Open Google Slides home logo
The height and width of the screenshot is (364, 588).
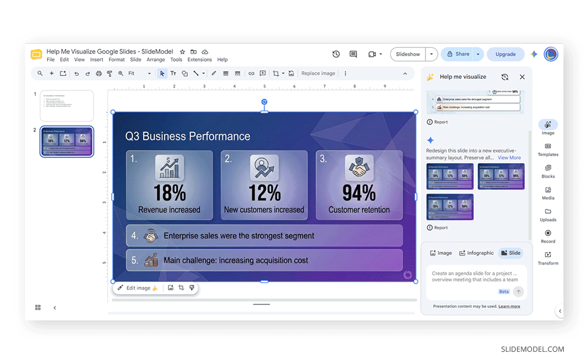[36, 54]
